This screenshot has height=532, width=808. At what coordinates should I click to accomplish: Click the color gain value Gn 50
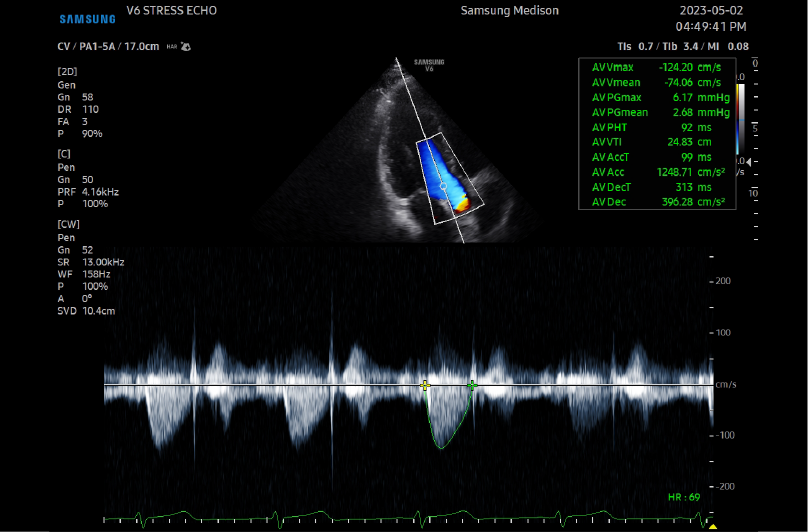coord(75,179)
